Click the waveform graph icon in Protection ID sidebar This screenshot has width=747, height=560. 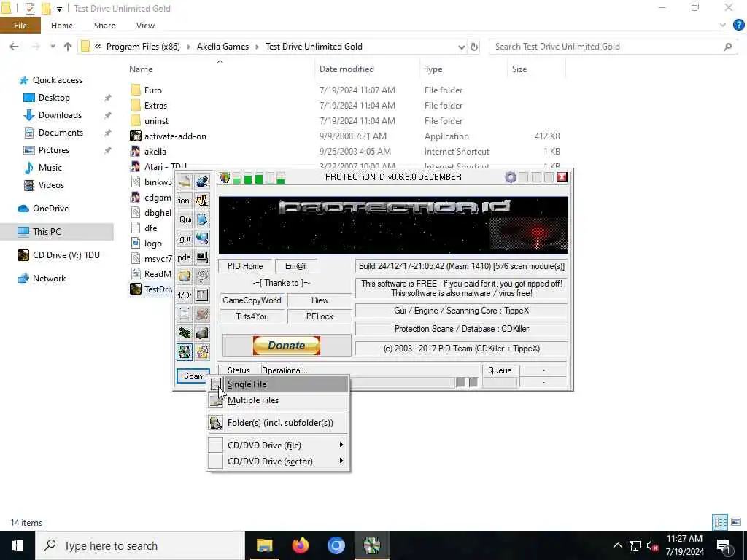click(x=202, y=201)
